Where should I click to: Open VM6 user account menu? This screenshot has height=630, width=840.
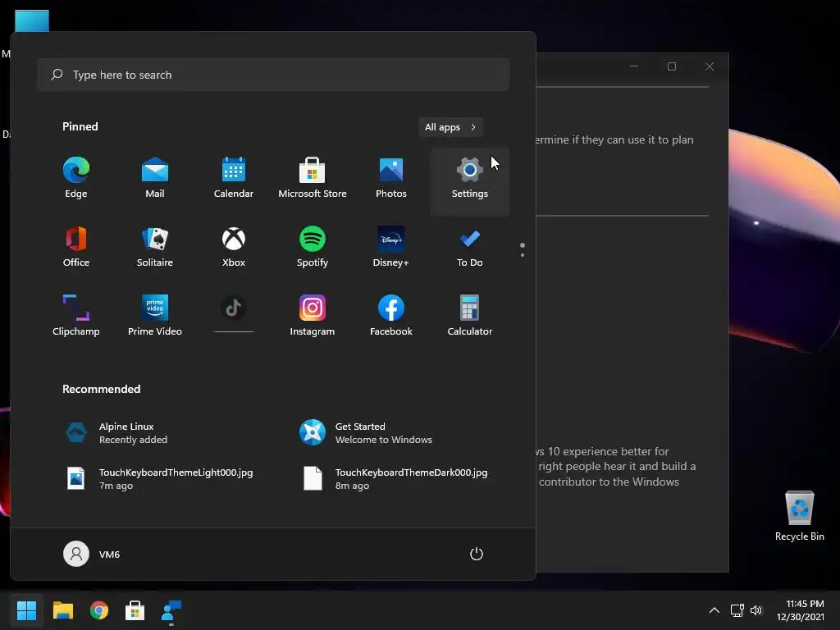point(92,554)
